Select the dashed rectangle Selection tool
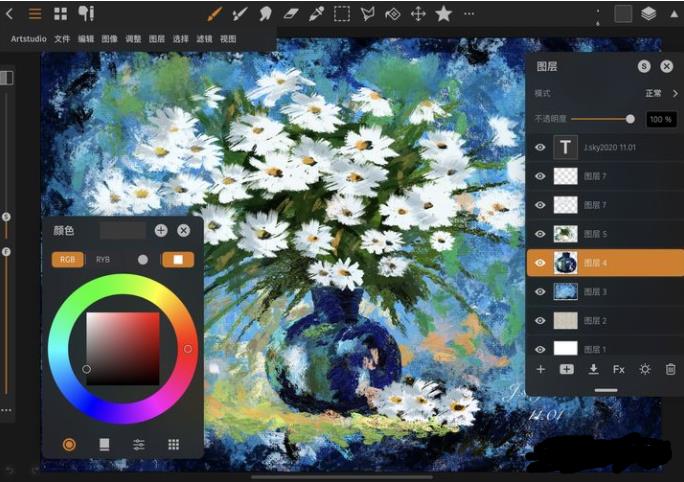This screenshot has height=482, width=684. [x=342, y=14]
